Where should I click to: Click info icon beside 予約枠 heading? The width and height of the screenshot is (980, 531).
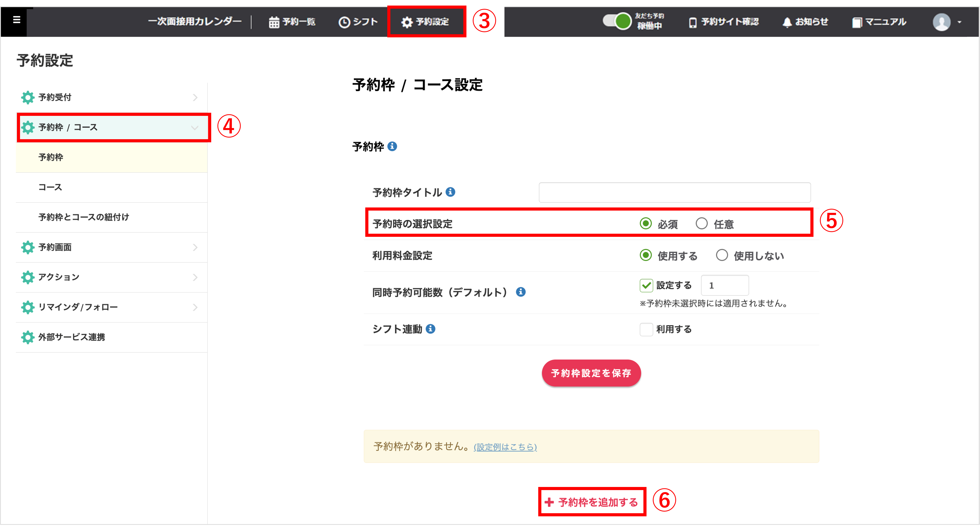pyautogui.click(x=392, y=147)
